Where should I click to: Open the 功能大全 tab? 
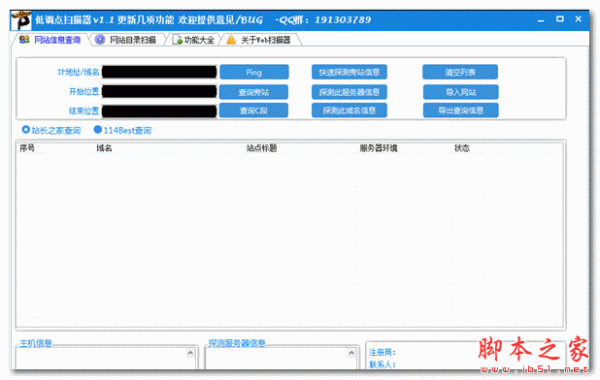click(194, 40)
